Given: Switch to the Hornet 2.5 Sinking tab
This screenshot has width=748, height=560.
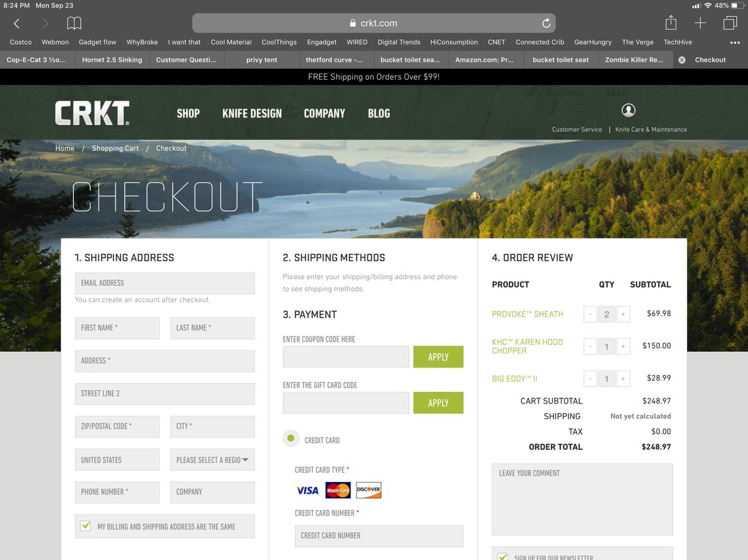Looking at the screenshot, I should (112, 60).
